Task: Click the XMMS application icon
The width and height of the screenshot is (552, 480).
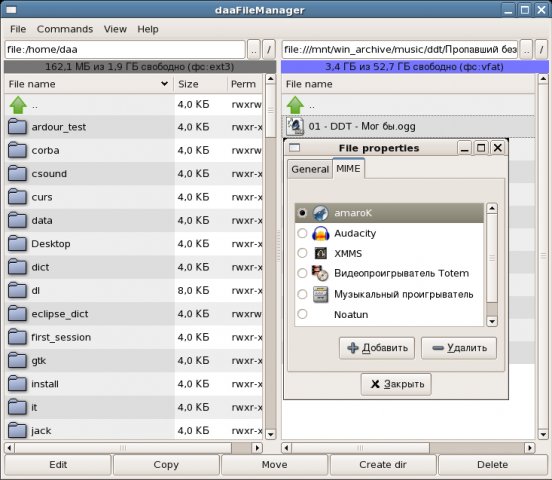Action: pos(320,254)
